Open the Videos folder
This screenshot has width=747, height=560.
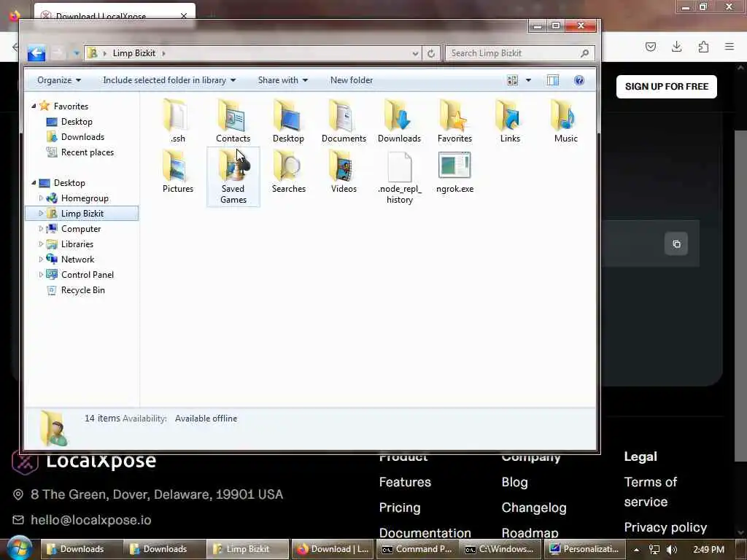pyautogui.click(x=344, y=171)
